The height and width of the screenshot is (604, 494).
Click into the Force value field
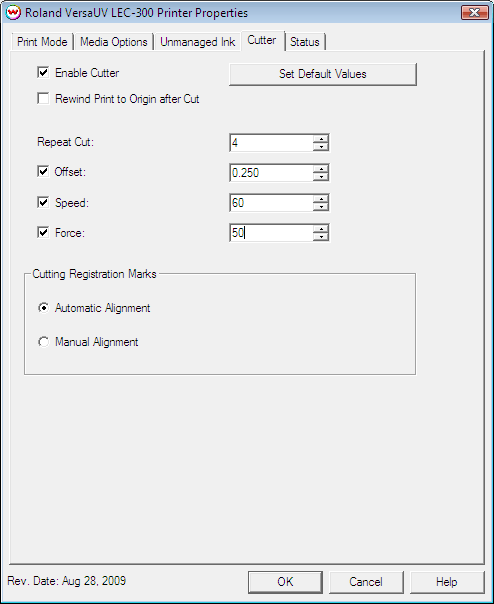tap(272, 233)
